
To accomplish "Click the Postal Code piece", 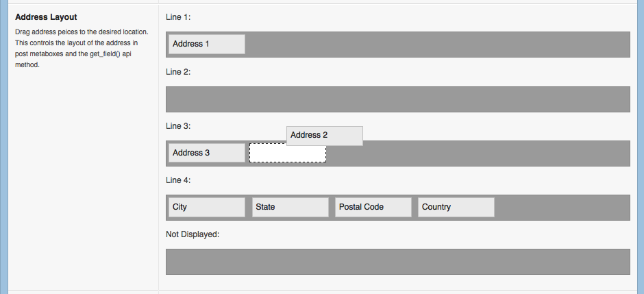I will pos(373,207).
